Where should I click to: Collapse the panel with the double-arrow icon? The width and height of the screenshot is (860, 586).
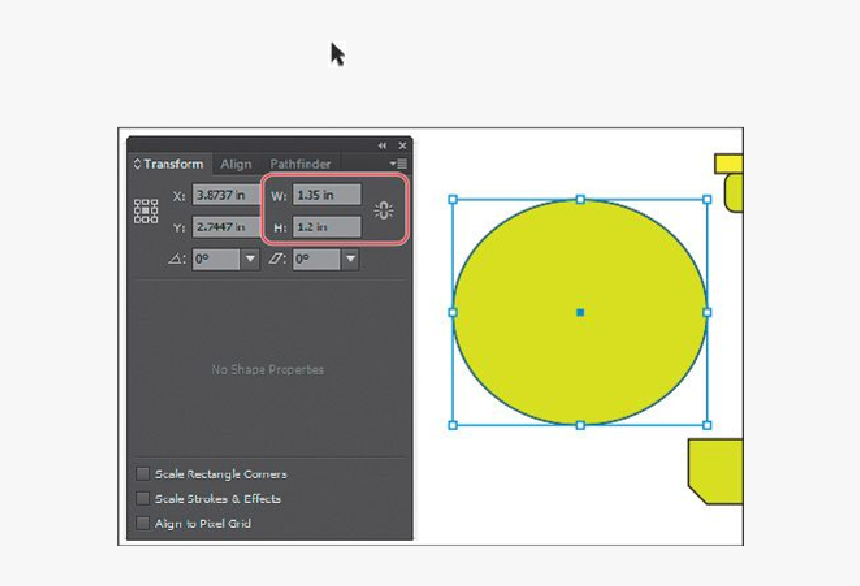click(x=382, y=145)
